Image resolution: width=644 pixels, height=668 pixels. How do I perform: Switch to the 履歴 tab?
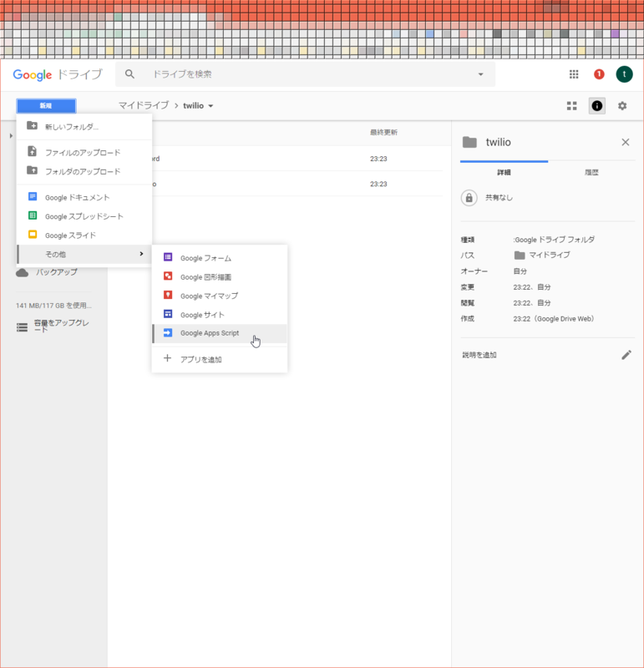point(591,172)
